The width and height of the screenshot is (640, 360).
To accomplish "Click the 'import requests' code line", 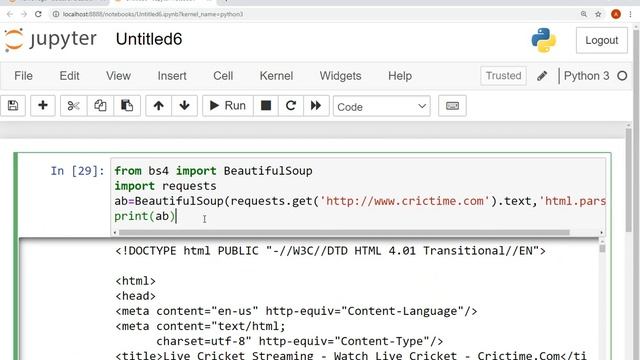I will [x=165, y=186].
